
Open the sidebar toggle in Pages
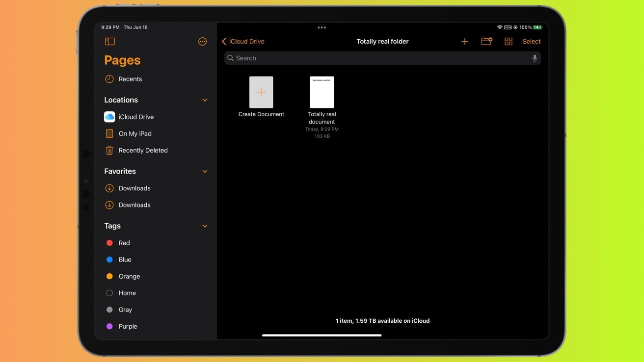109,41
